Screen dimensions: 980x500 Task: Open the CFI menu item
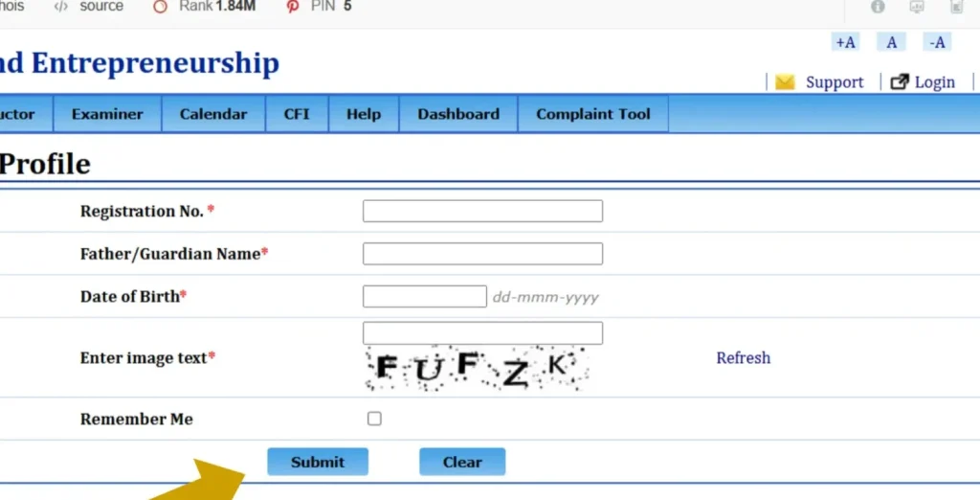point(297,114)
